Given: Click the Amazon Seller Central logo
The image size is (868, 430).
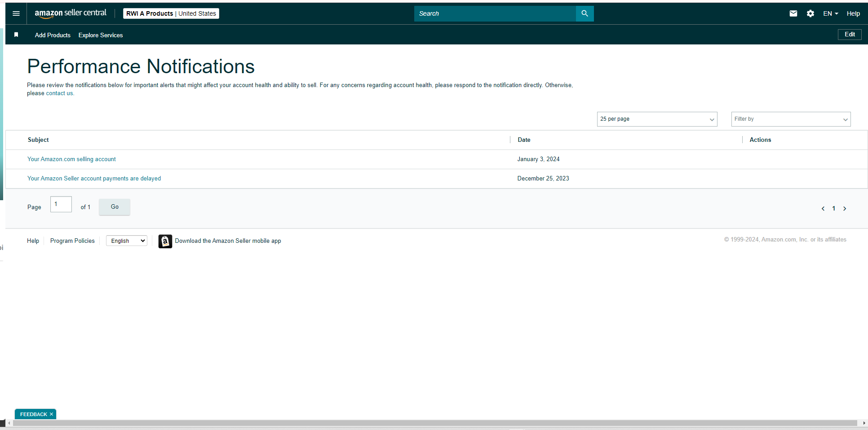Looking at the screenshot, I should pos(71,13).
